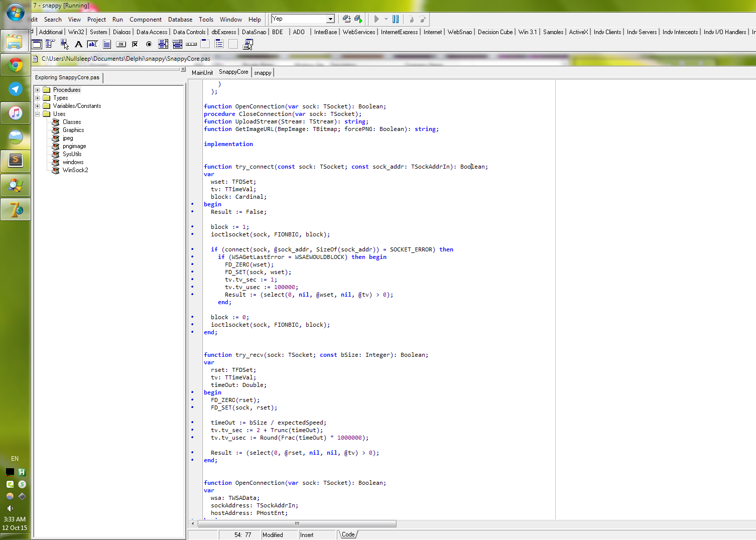Select the SysUtils unit in Uses

(x=72, y=154)
